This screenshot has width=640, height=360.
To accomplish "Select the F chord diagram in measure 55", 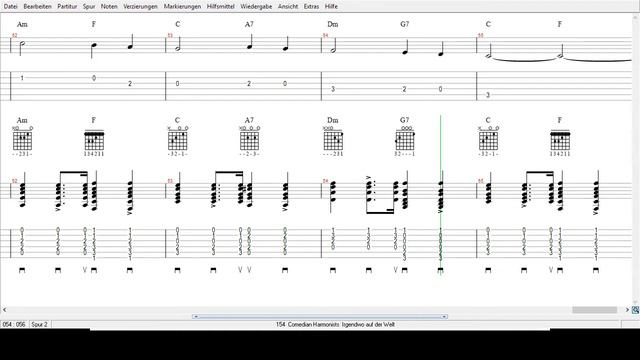I will click(560, 142).
